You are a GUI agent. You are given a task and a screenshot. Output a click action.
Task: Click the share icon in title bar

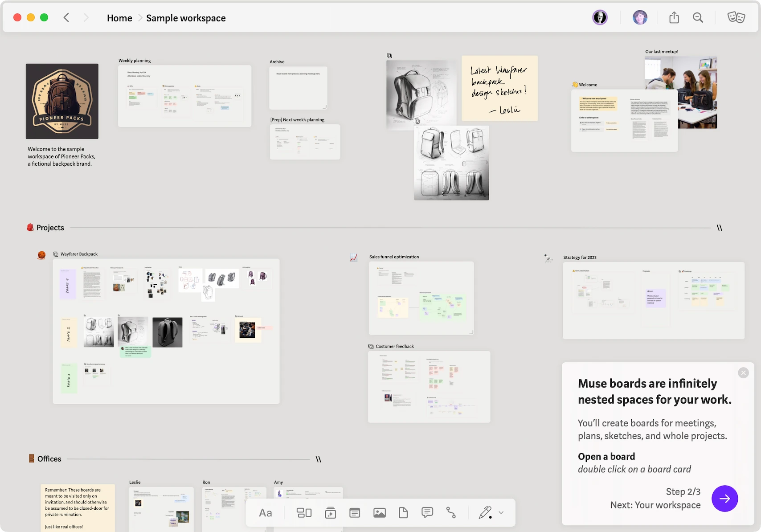click(x=674, y=18)
